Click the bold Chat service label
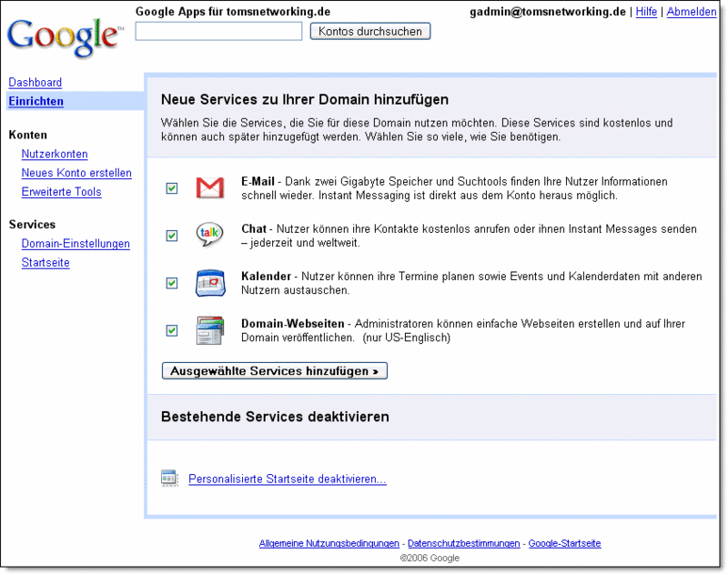This screenshot has width=728, height=575. coord(254,228)
